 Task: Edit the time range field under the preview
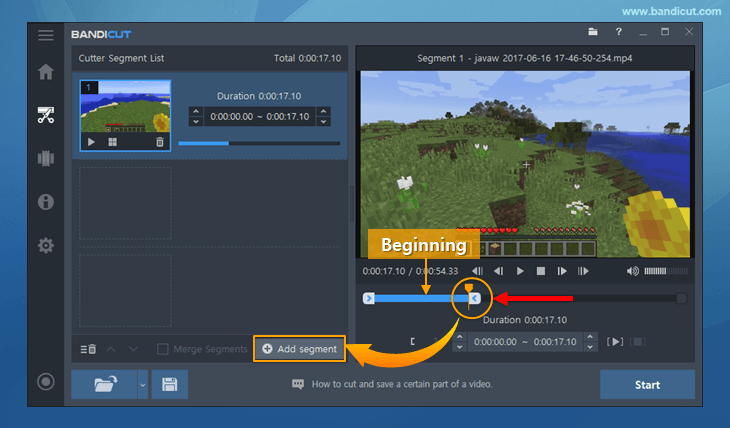coord(525,342)
